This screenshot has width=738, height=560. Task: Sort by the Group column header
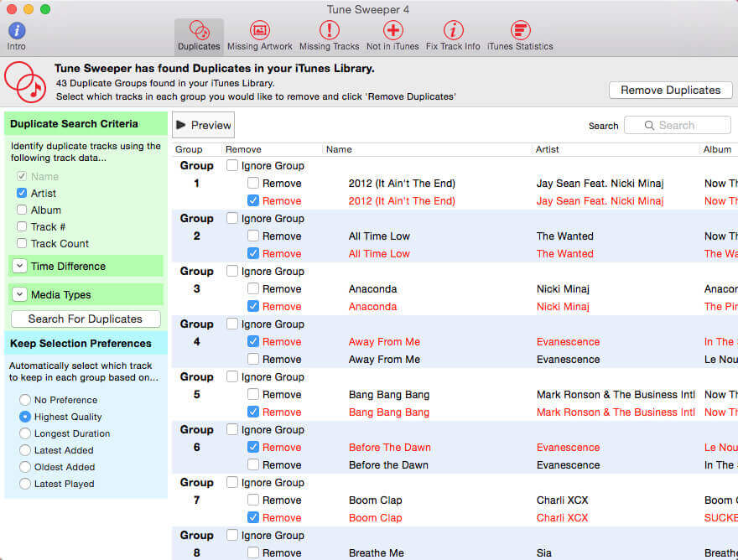[x=189, y=149]
